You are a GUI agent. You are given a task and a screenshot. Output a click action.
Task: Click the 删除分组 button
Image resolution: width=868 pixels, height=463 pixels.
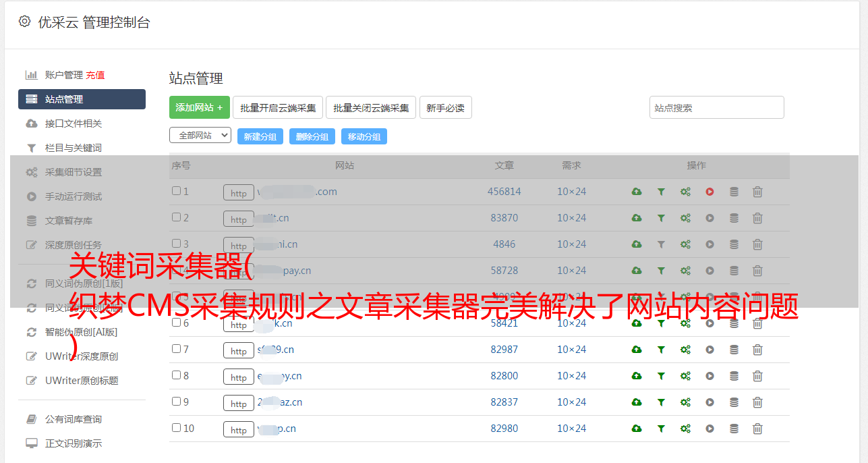tap(312, 136)
